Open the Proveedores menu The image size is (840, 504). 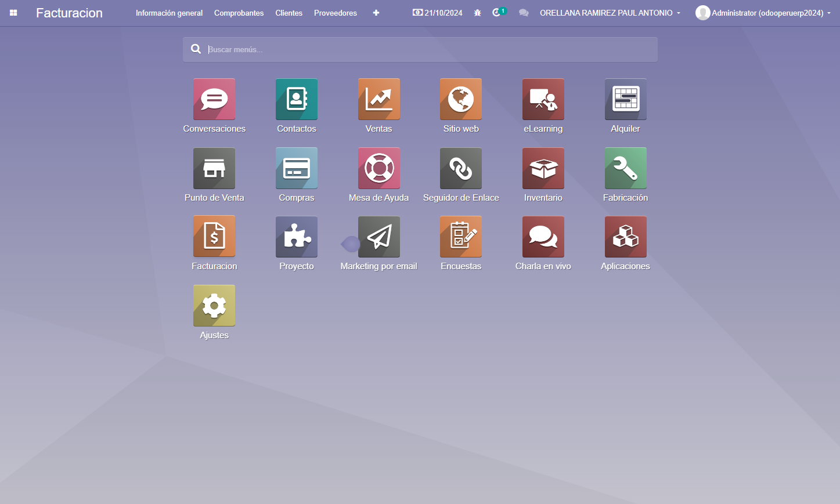coord(336,13)
